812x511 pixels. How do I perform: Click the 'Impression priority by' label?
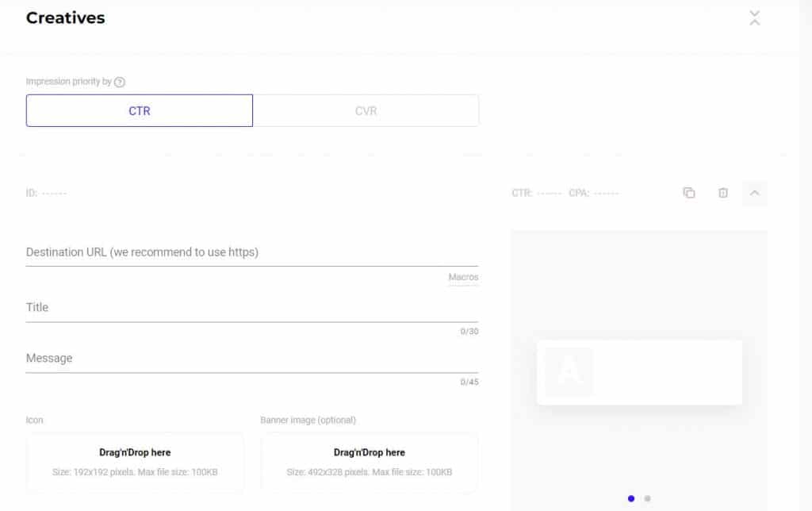69,82
